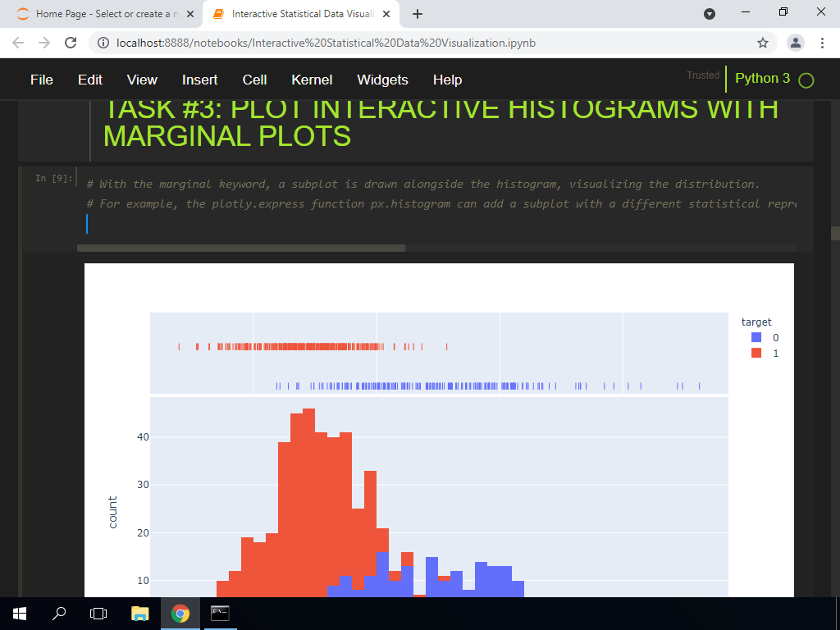Viewport: 840px width, 630px height.
Task: Click the taskbar search icon
Action: pyautogui.click(x=57, y=613)
